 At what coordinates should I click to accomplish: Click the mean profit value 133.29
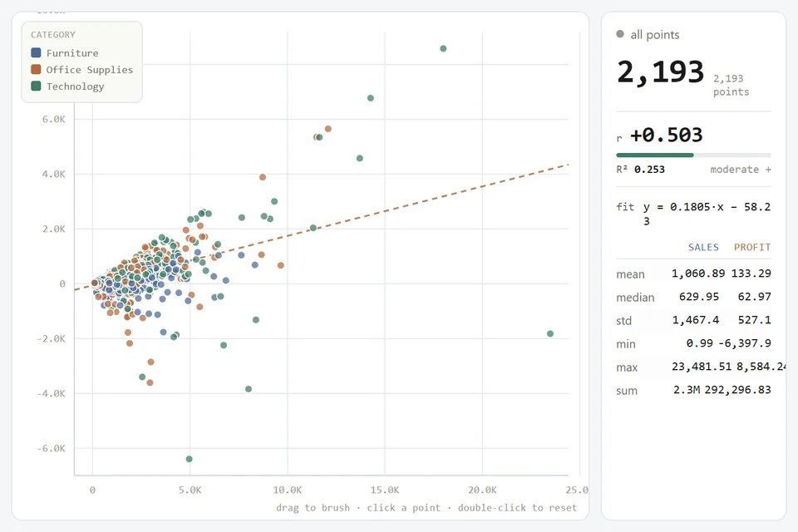(751, 273)
